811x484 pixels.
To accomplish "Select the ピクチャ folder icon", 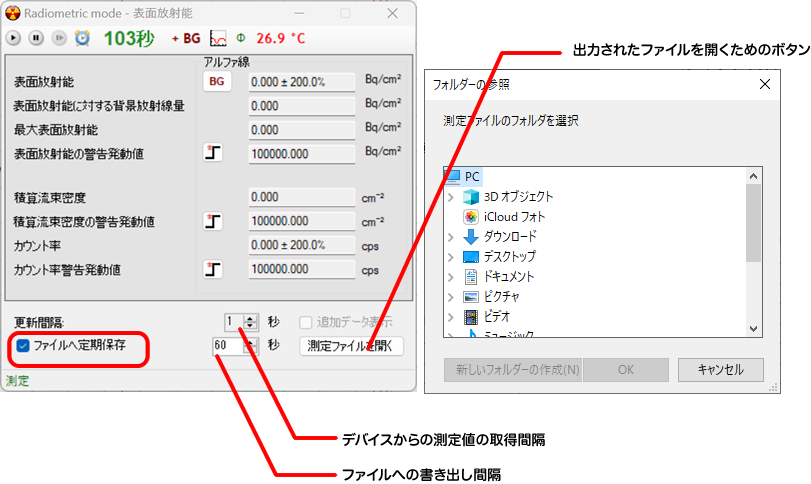I will tap(471, 297).
